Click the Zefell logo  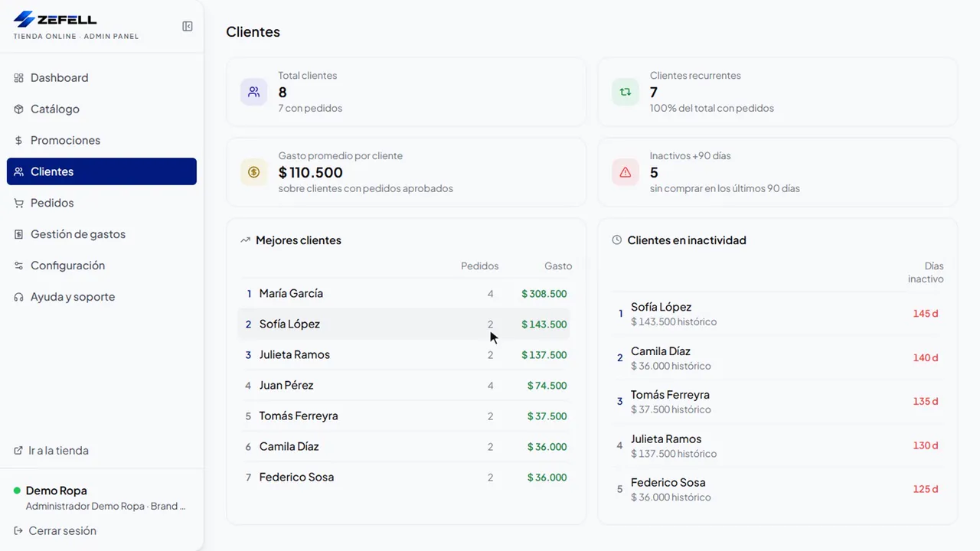[55, 19]
